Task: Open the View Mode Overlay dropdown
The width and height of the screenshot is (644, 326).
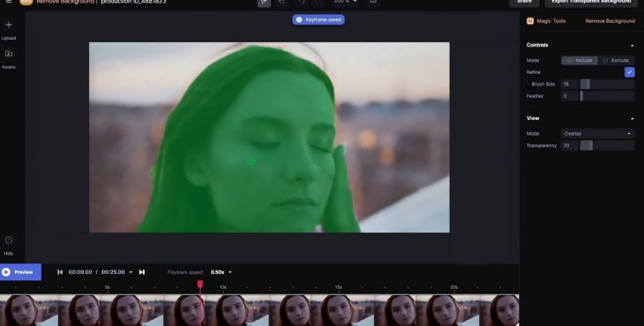Action: click(597, 134)
